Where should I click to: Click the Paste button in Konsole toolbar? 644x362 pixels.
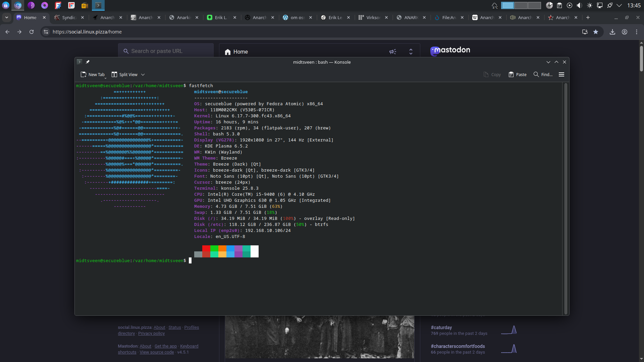(x=518, y=74)
